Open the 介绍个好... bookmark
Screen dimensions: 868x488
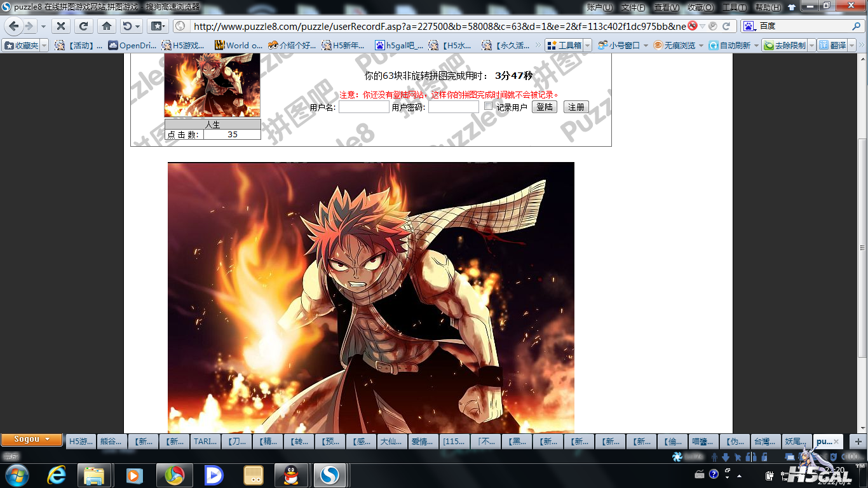coord(292,45)
